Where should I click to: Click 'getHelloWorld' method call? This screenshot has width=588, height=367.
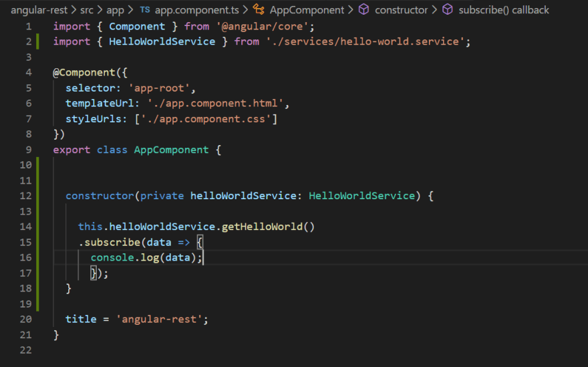[262, 227]
